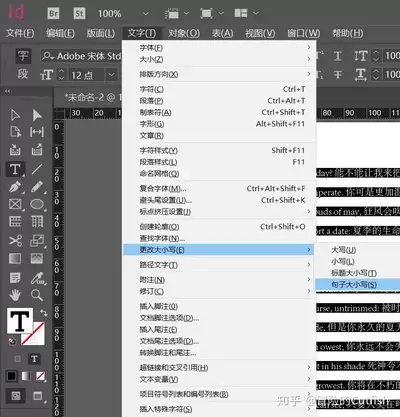Screen dimensions: 400x417
Task: Toggle character formatting controls 字 button
Action: pos(23,56)
